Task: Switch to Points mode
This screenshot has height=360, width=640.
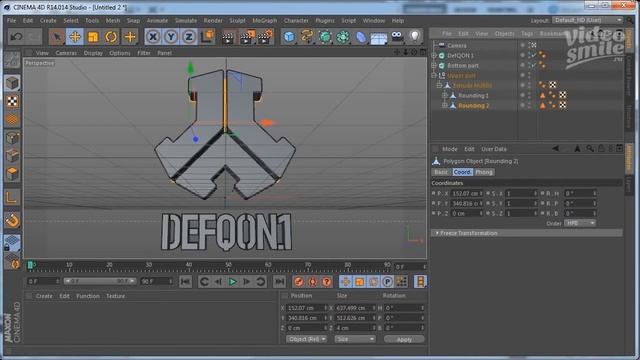Action: pos(12,138)
